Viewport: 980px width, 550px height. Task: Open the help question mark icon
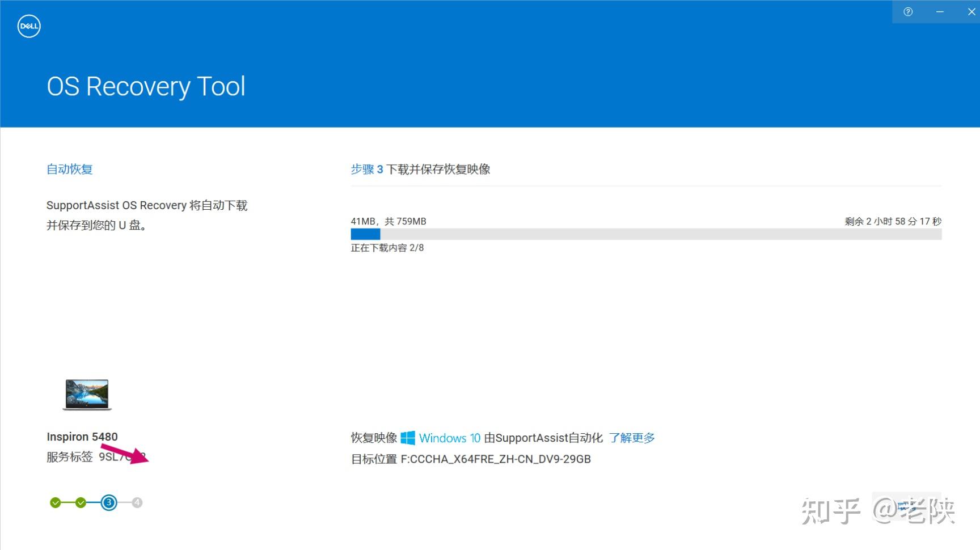tap(908, 12)
